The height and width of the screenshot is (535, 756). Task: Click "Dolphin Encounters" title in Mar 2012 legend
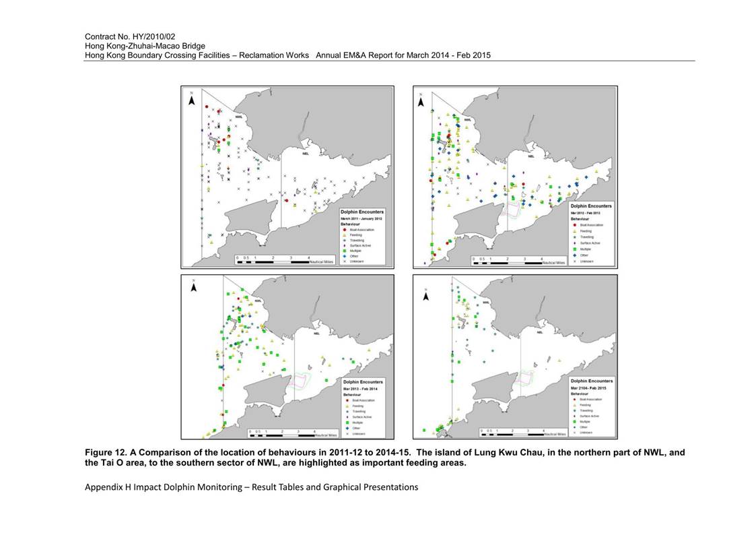point(591,206)
